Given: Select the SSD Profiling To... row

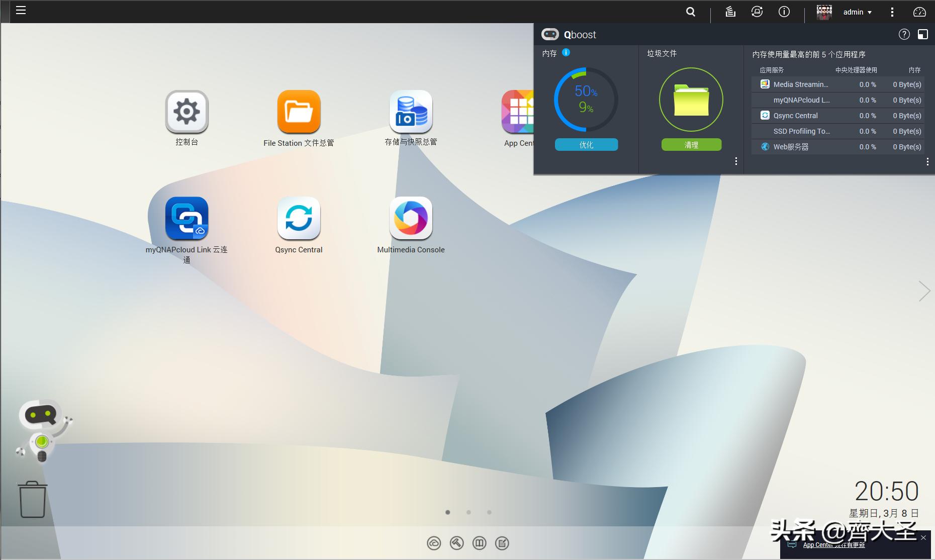Looking at the screenshot, I should point(838,131).
